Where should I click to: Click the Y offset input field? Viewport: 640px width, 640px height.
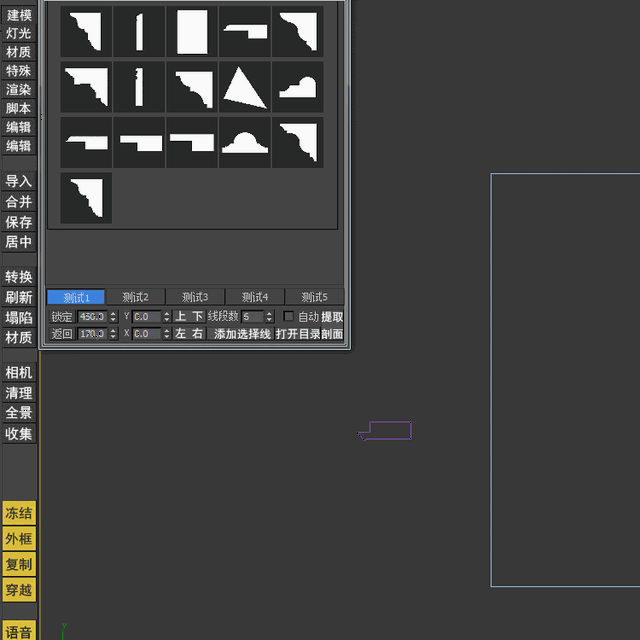coord(147,317)
